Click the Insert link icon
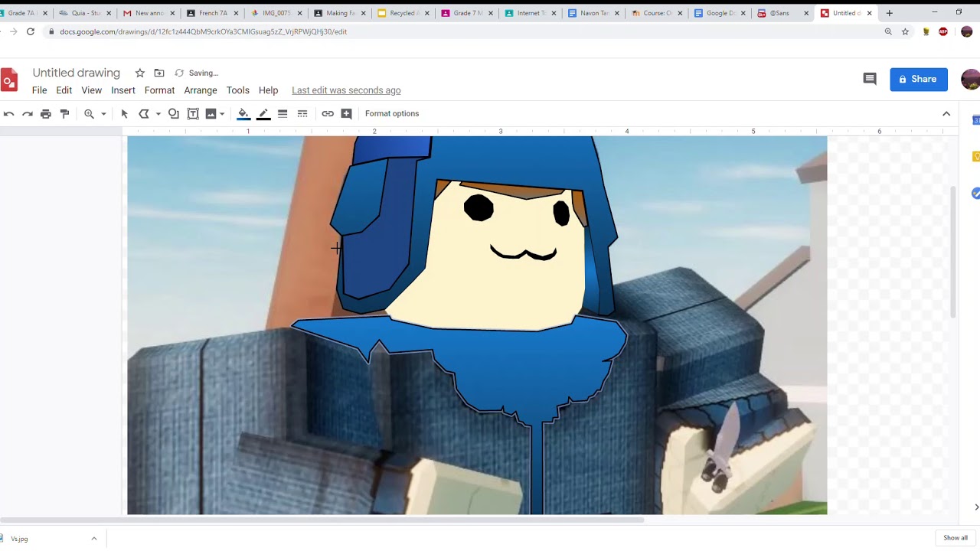This screenshot has width=980, height=551. [328, 113]
